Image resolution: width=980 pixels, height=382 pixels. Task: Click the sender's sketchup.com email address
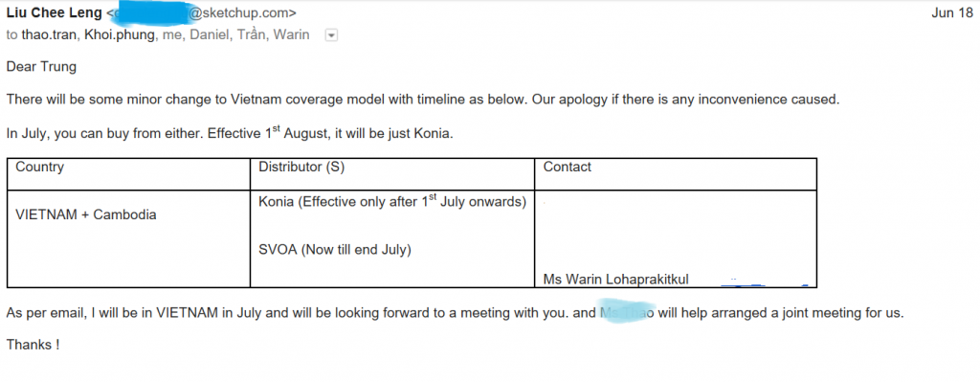pyautogui.click(x=201, y=13)
